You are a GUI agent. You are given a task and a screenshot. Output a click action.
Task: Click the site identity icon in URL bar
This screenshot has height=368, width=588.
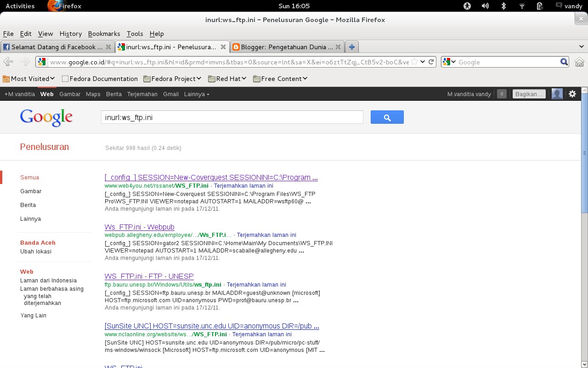click(x=42, y=62)
